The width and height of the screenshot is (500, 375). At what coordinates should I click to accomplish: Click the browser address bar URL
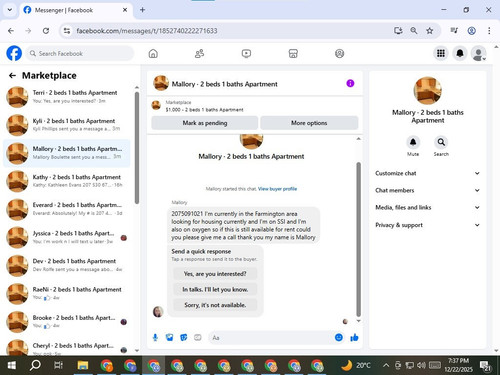pos(147,31)
